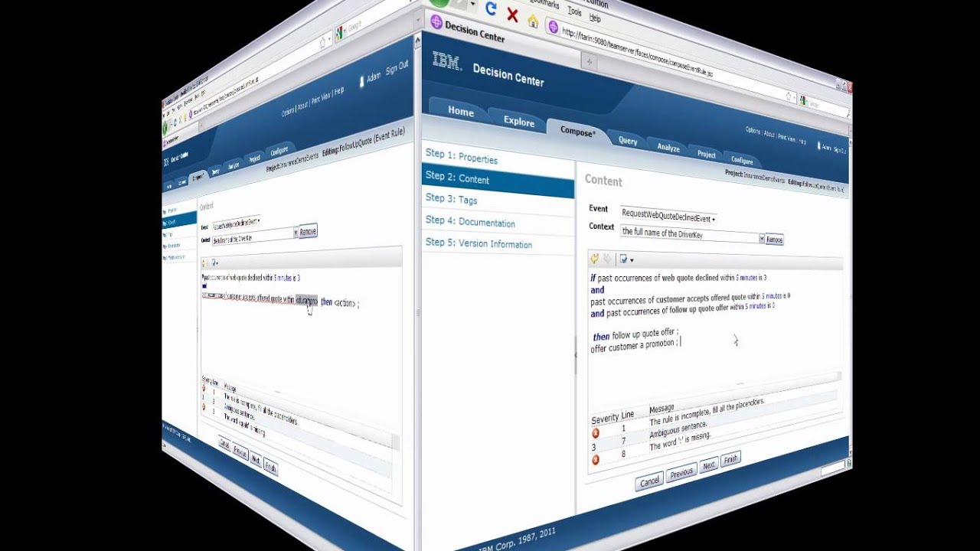Go to Step 3: Tags in right window
Screen dimensions: 980x551
click(452, 199)
